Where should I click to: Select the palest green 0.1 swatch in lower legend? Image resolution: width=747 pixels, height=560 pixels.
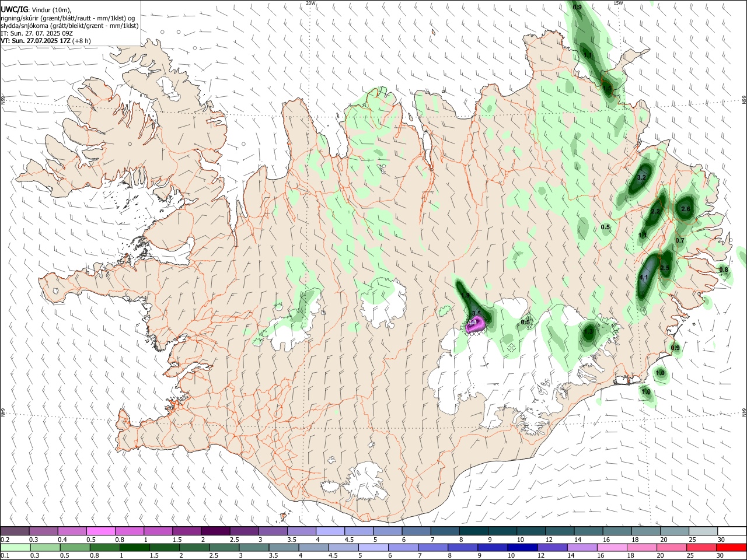(15, 547)
